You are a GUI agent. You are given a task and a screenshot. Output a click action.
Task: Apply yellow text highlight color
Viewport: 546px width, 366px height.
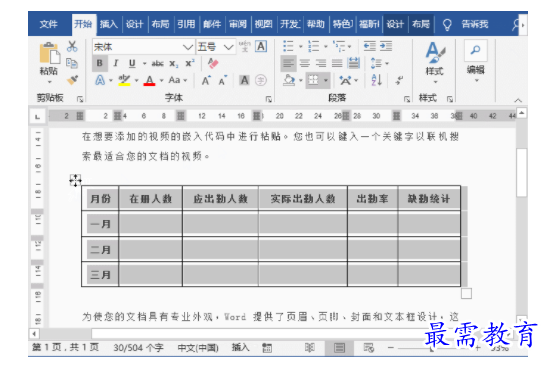(124, 80)
